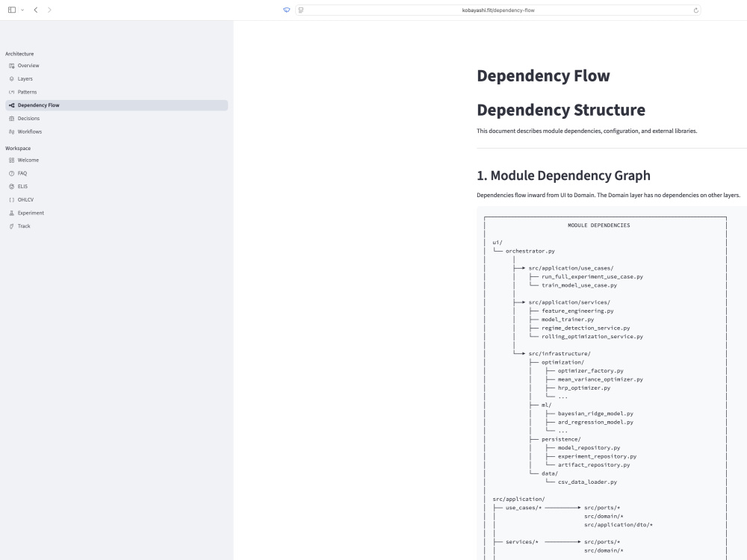747x560 pixels.
Task: Click the MODULE DEPENDENCIES diagram title
Action: point(599,225)
